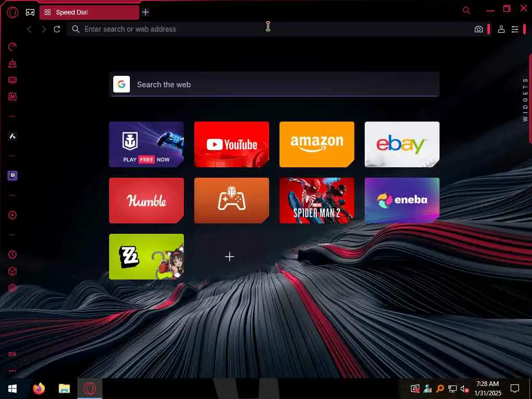The image size is (532, 399).
Task: Open the profile account icon
Action: tap(501, 29)
